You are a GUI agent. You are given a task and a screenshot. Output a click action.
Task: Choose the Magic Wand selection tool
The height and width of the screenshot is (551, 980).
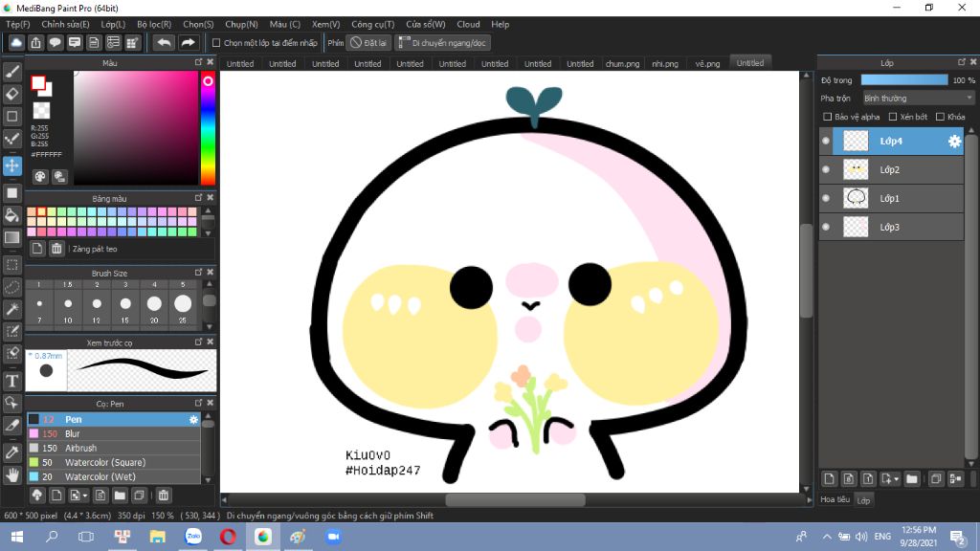coord(12,309)
